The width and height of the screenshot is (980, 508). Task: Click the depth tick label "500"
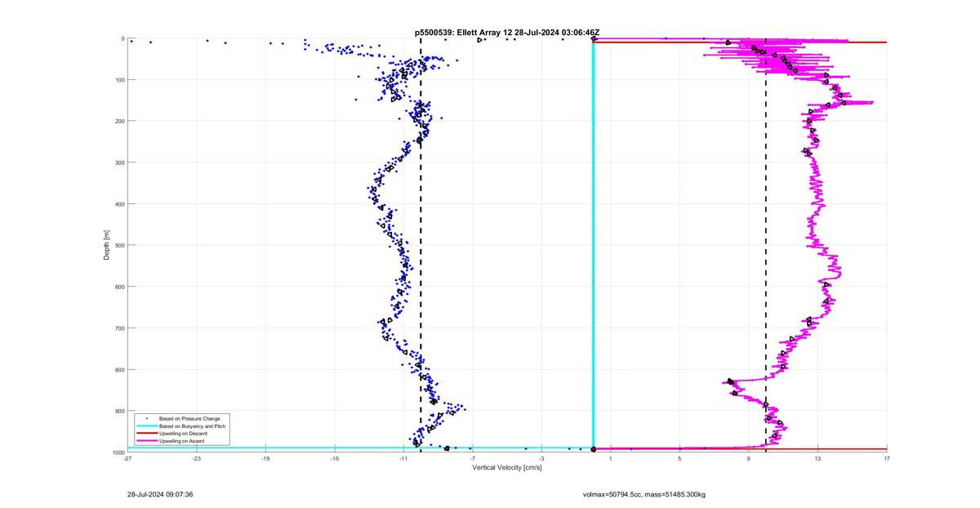119,245
